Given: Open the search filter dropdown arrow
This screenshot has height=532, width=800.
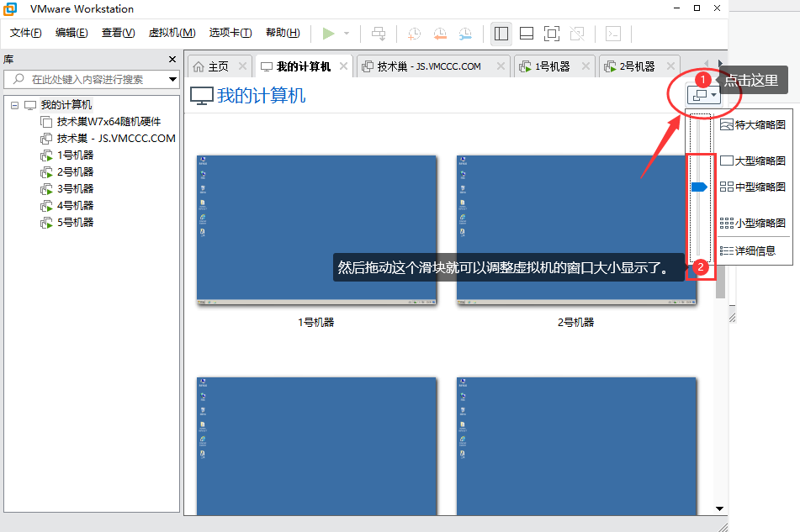Looking at the screenshot, I should tap(172, 79).
